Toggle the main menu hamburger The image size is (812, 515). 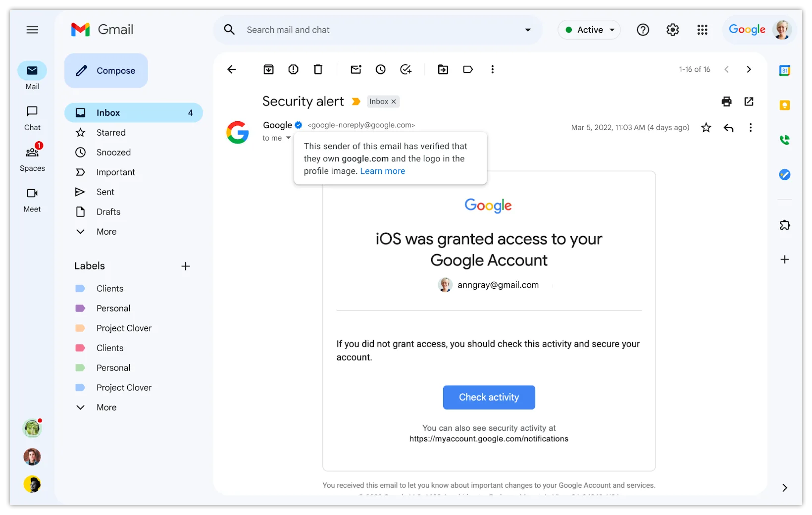click(x=32, y=30)
